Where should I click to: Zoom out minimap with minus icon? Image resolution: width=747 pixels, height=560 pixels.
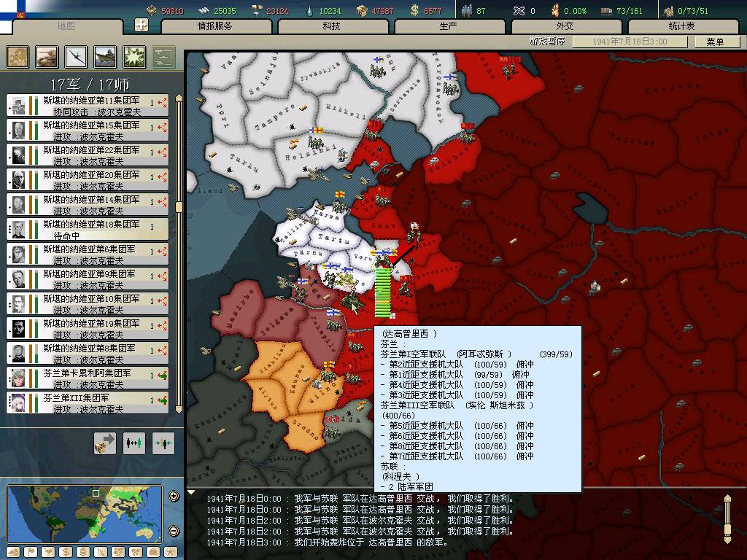174,531
